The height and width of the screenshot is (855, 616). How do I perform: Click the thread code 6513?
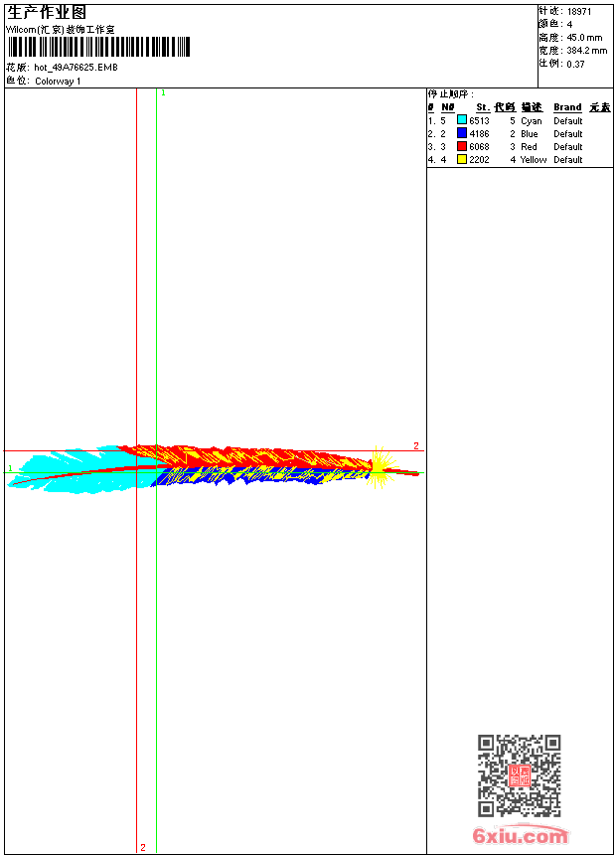click(479, 121)
